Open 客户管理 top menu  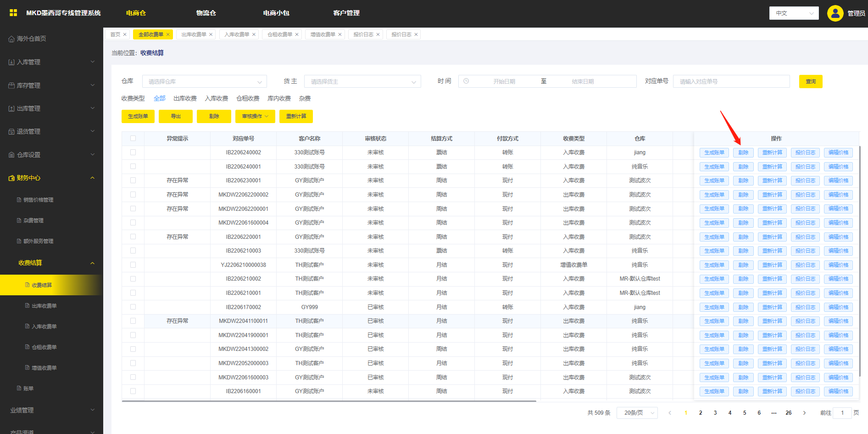[x=346, y=13]
